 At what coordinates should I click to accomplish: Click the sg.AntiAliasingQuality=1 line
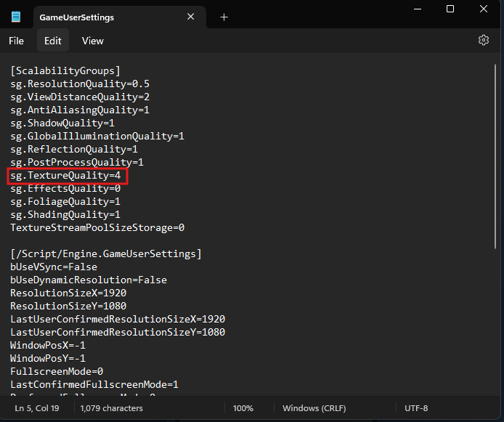[x=80, y=110]
